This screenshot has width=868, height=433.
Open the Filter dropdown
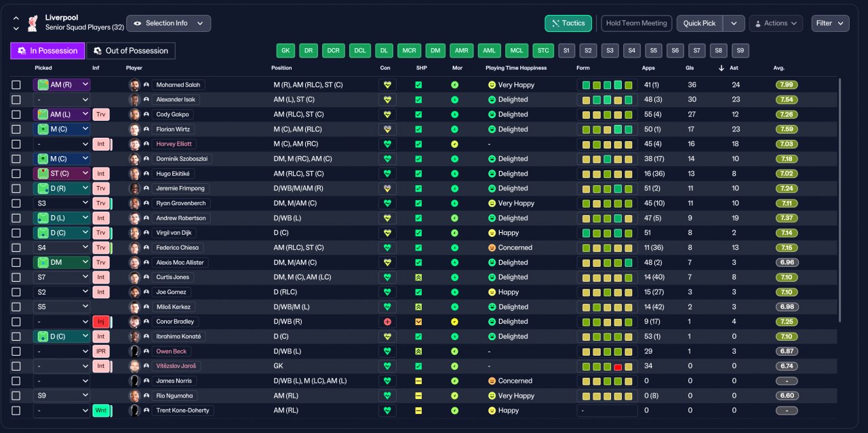(830, 23)
